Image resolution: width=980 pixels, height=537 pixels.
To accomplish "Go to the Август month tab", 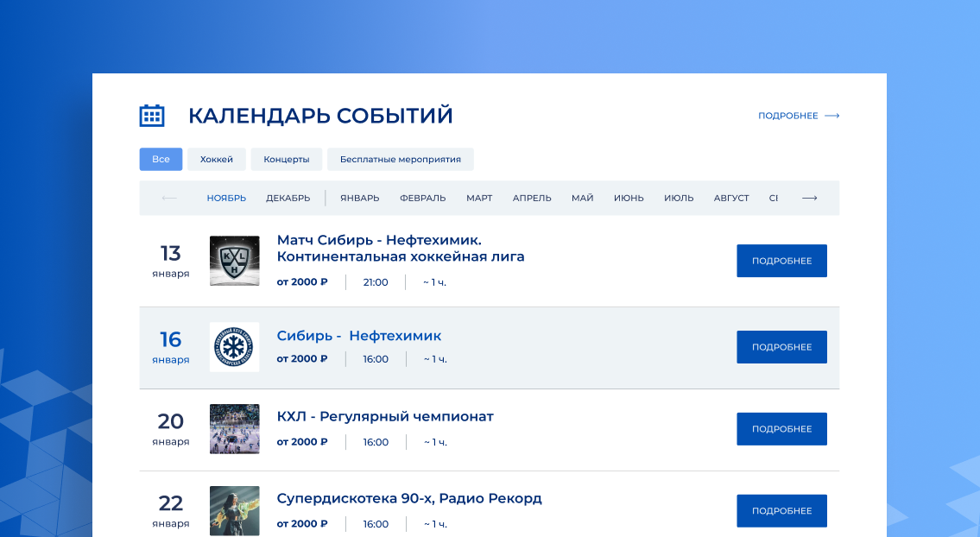I will (731, 198).
